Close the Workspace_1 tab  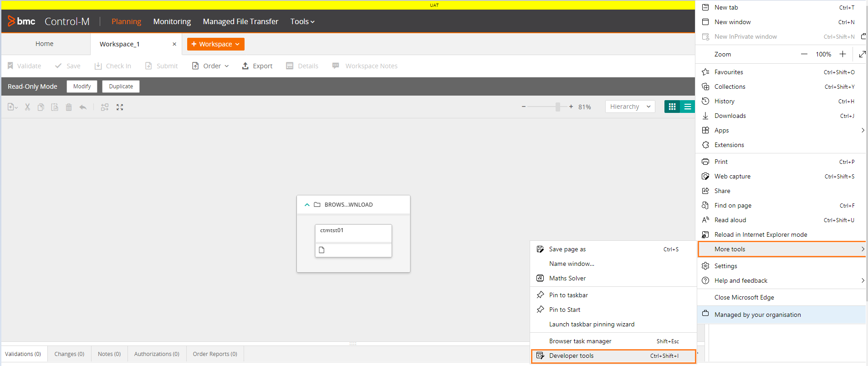pos(174,44)
